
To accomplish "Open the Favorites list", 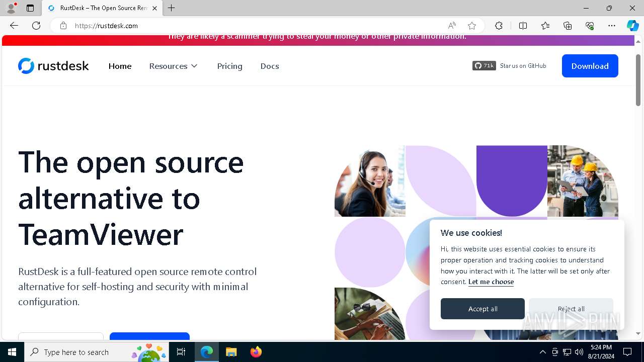I will tap(545, 26).
